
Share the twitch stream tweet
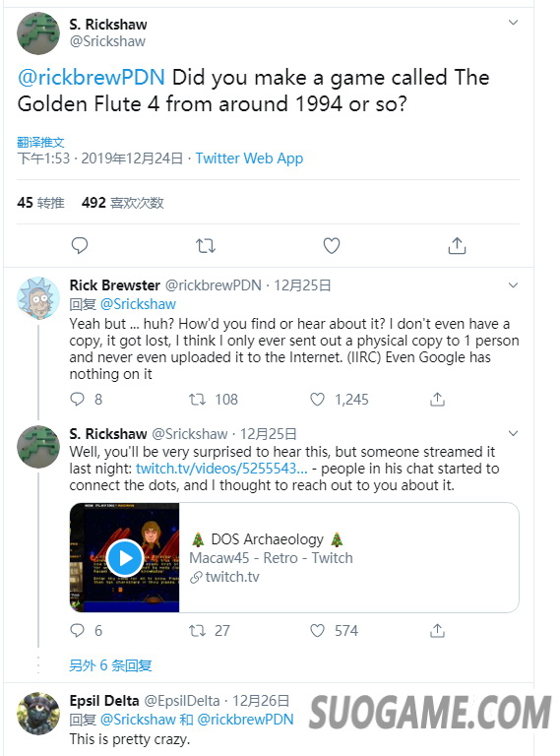[437, 631]
